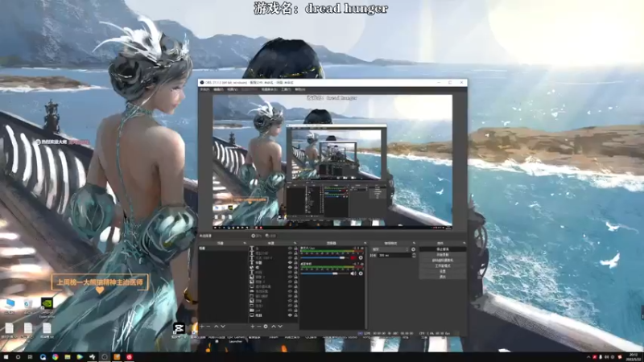Unmute the 麦克风/Aux channel using the red speaker
The width and height of the screenshot is (644, 362).
coord(353,257)
